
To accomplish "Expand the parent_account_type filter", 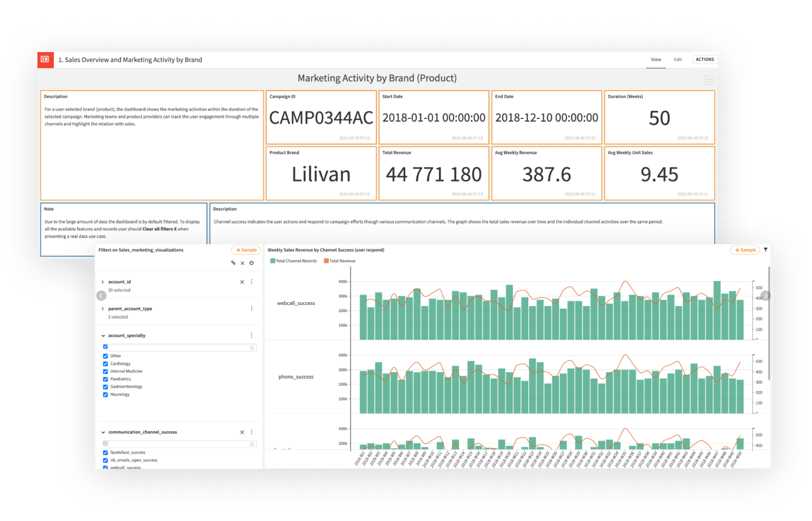I will click(x=103, y=308).
